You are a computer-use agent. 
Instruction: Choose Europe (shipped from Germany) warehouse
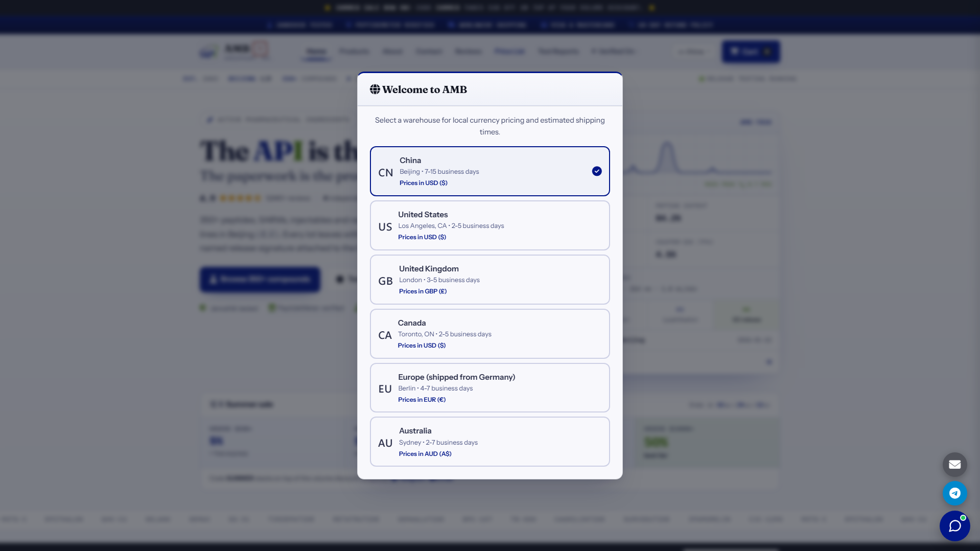click(x=489, y=388)
